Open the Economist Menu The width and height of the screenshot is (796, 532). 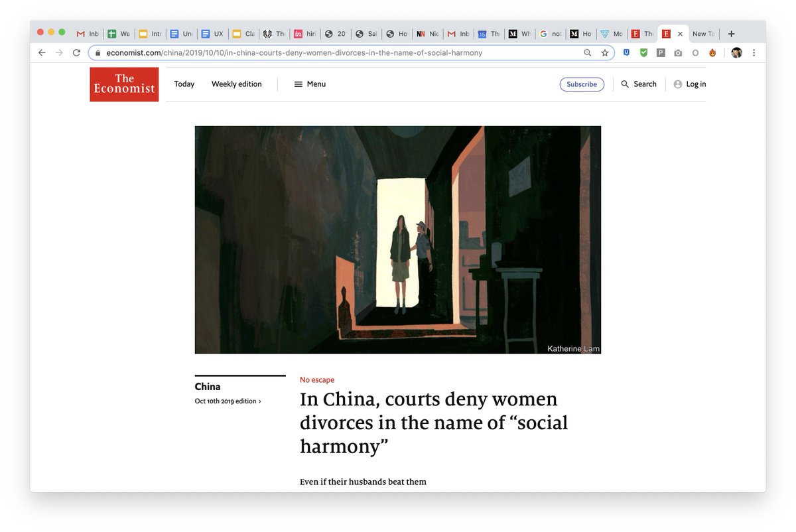[310, 84]
